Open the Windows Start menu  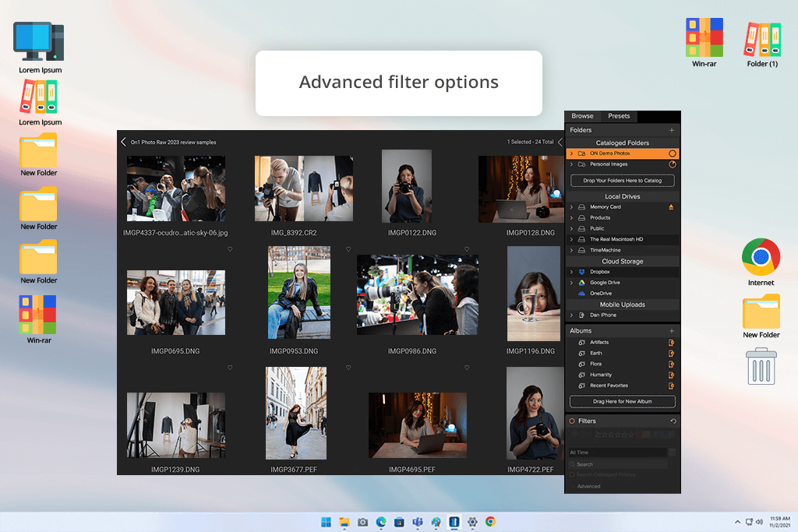[326, 522]
